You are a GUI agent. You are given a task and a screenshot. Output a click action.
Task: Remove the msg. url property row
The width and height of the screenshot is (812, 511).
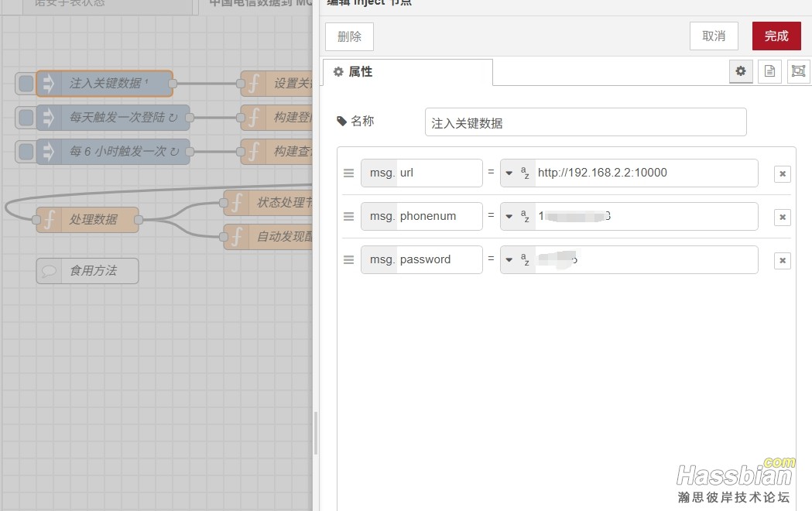783,174
